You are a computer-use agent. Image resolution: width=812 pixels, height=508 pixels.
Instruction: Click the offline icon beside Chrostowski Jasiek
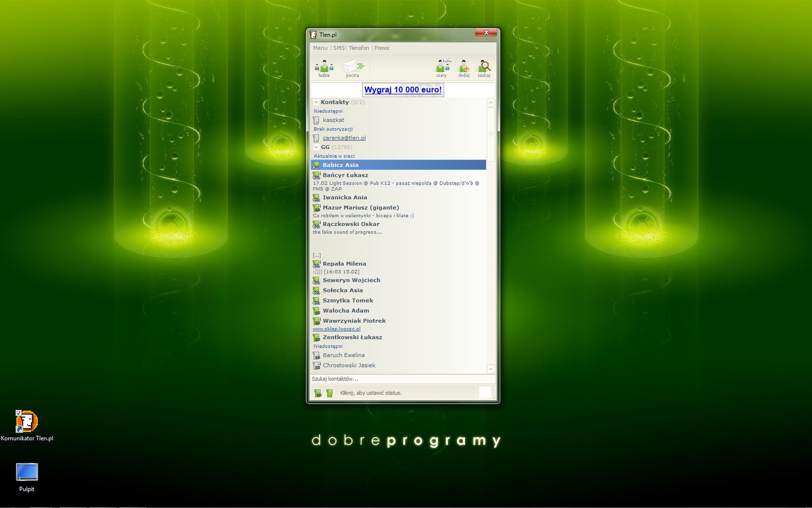tap(317, 365)
